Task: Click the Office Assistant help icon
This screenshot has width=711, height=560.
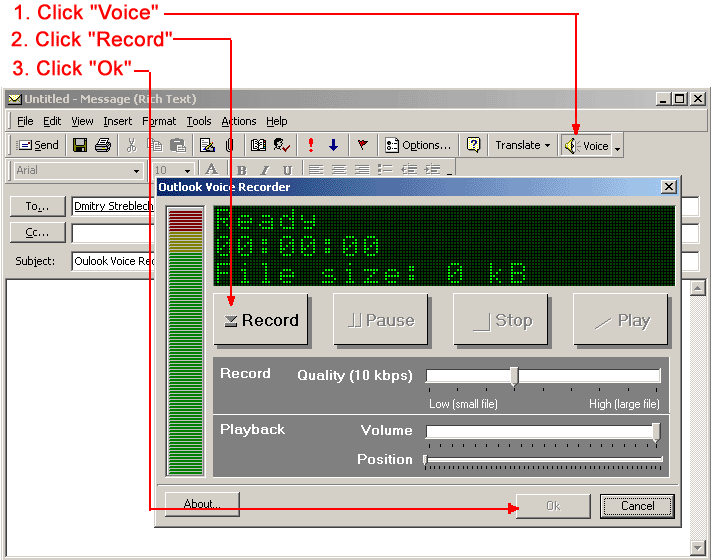Action: pyautogui.click(x=473, y=145)
